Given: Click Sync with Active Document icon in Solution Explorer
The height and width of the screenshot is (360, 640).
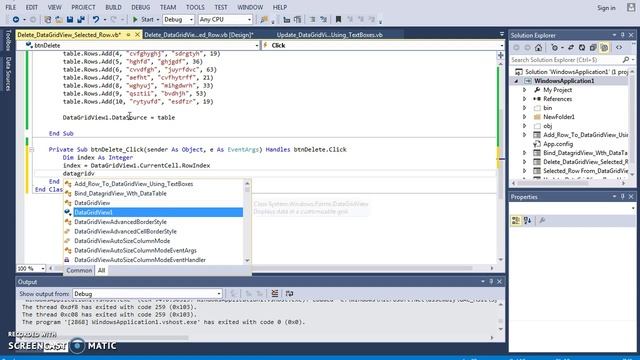Looking at the screenshot, I should 571,48.
